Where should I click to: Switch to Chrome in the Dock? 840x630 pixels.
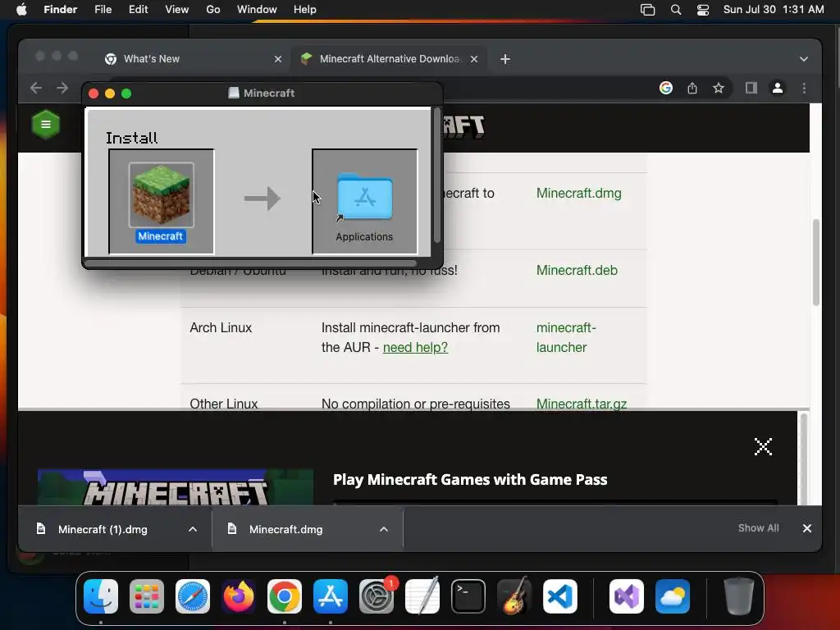click(285, 596)
